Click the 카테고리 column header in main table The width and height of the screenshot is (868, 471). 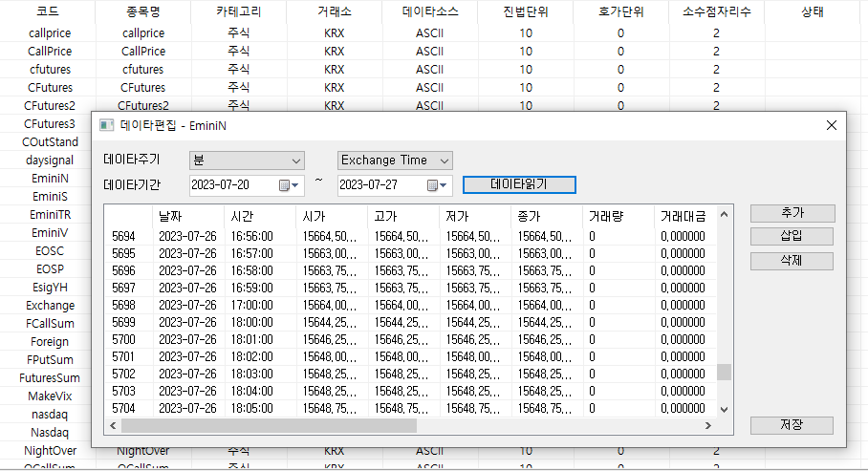click(x=239, y=12)
